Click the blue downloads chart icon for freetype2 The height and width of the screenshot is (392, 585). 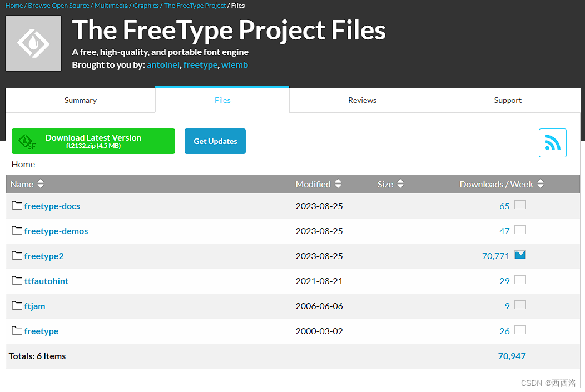coord(520,255)
